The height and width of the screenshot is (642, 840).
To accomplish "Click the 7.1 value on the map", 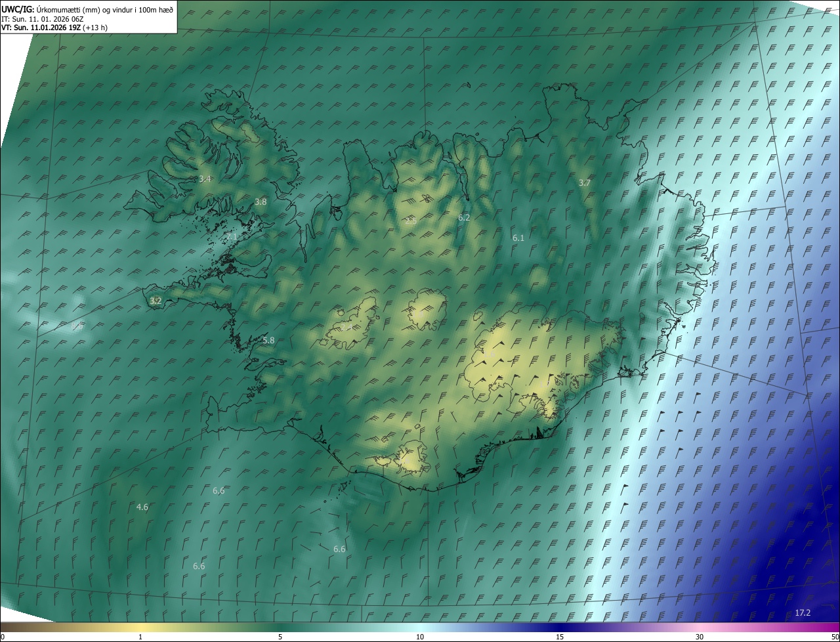I will pos(231,236).
